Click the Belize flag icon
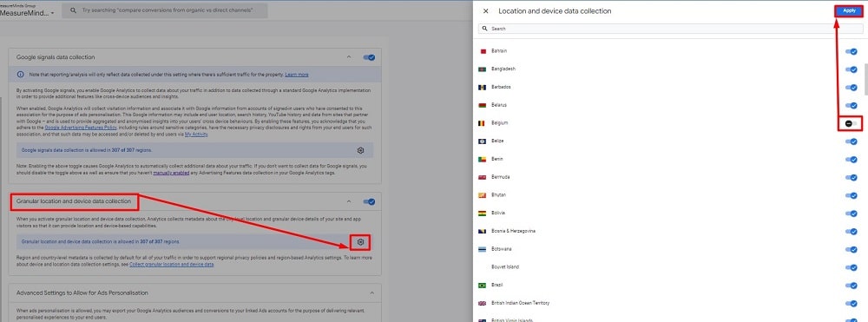Screen dimensions: 868x322 [x=483, y=141]
